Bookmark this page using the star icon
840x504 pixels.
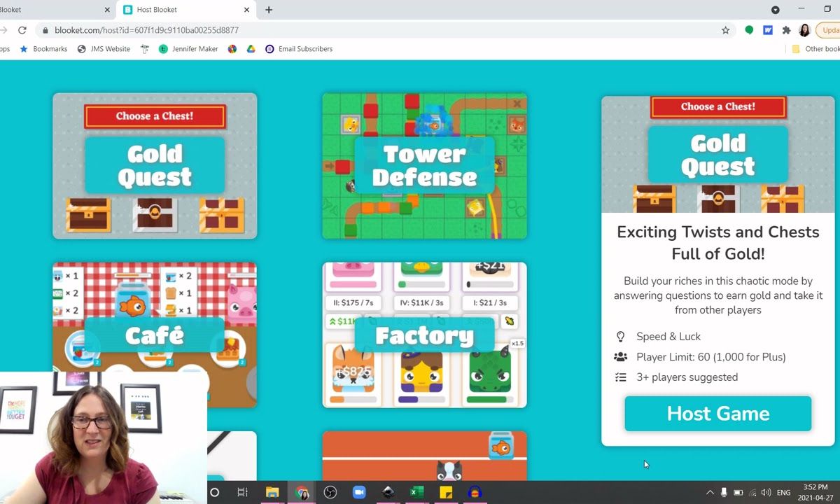pyautogui.click(x=725, y=30)
